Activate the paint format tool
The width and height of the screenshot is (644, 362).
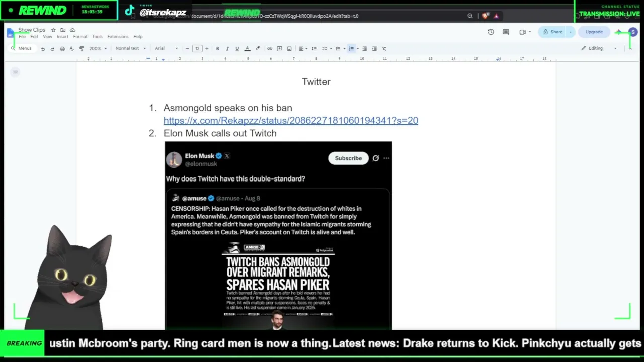coord(82,49)
